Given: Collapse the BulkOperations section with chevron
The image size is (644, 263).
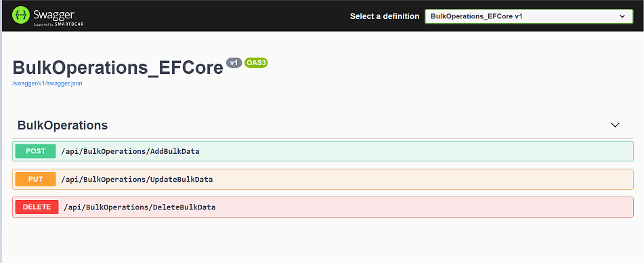Looking at the screenshot, I should [x=615, y=125].
